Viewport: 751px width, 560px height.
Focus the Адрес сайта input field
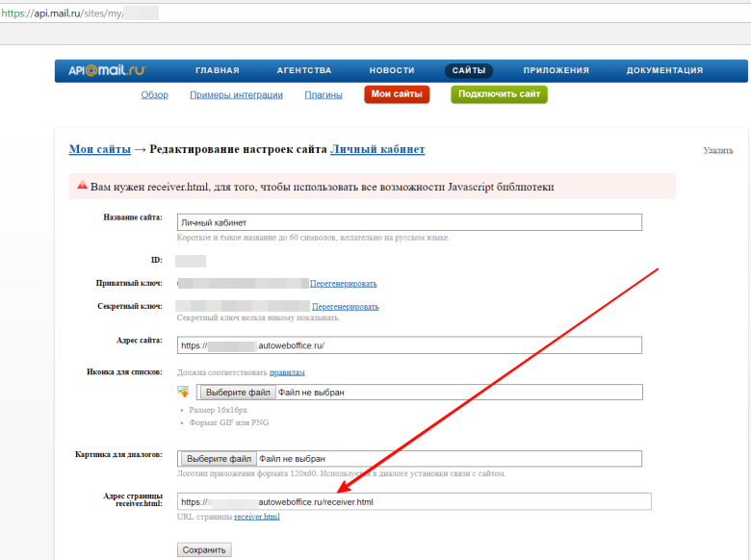tap(409, 345)
